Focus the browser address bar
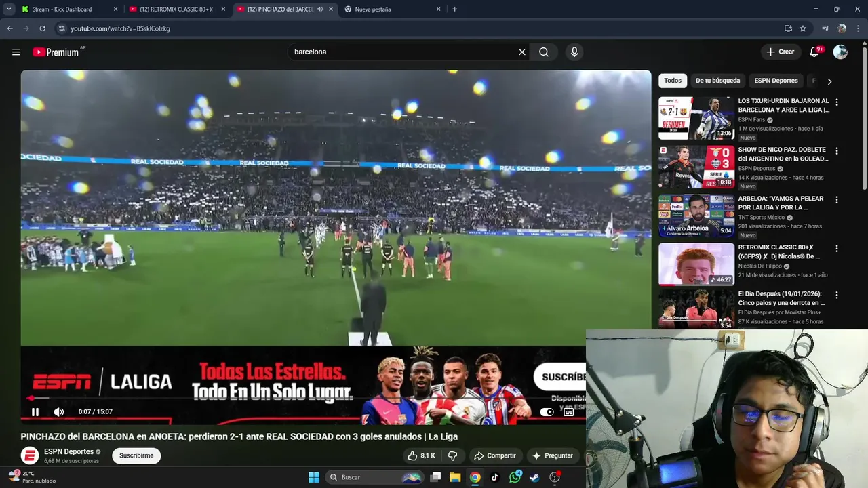Screen dimensions: 868x488 click(420, 28)
